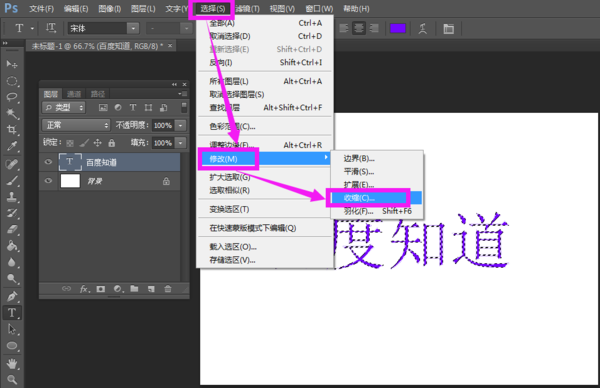Open the 图像(I) menu
600x388 pixels.
tap(109, 9)
